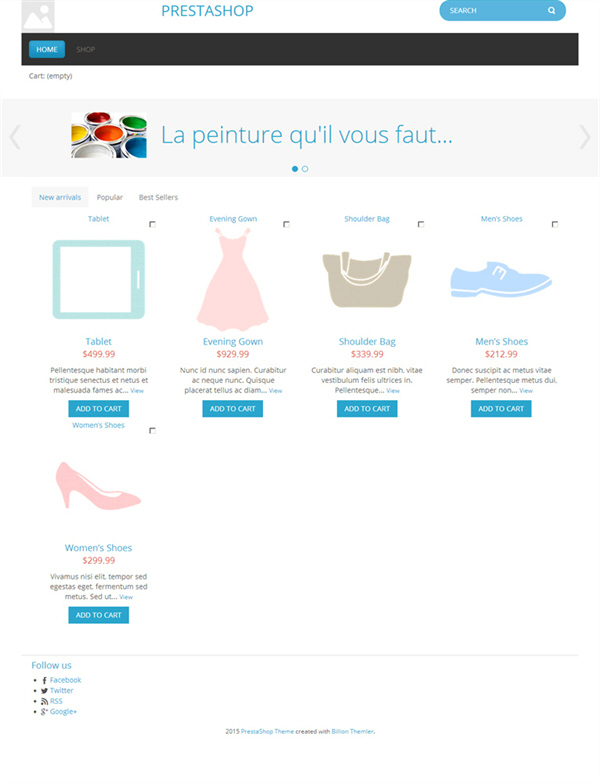Viewport: 600px width, 783px height.
Task: Open the Shop menu item
Action: point(85,49)
